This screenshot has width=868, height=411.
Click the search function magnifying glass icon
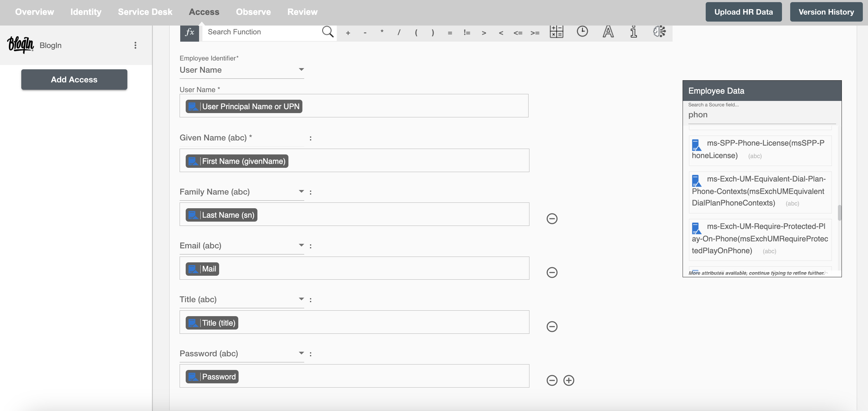pyautogui.click(x=328, y=32)
